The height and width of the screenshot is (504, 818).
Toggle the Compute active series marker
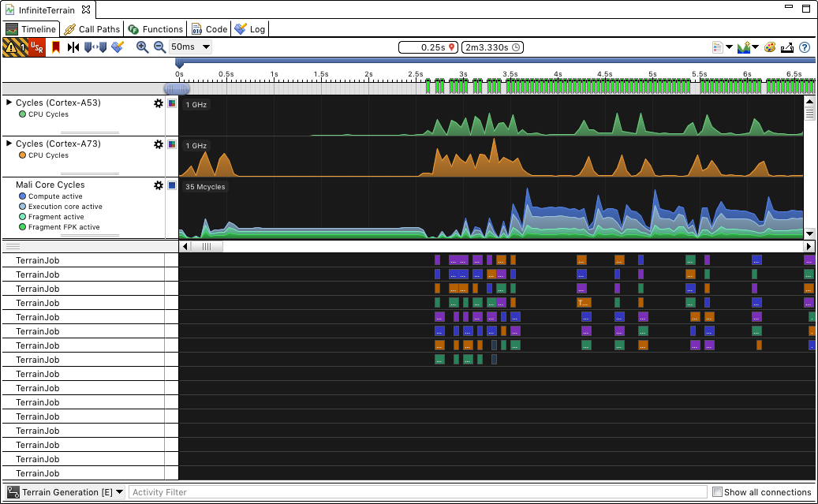click(x=22, y=196)
